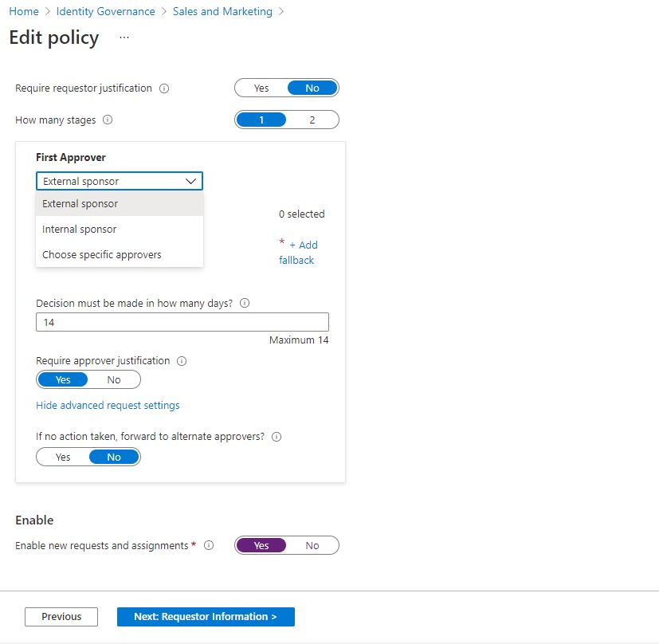Choose Internal sponsor from approver list
Image resolution: width=659 pixels, height=644 pixels.
coord(80,230)
